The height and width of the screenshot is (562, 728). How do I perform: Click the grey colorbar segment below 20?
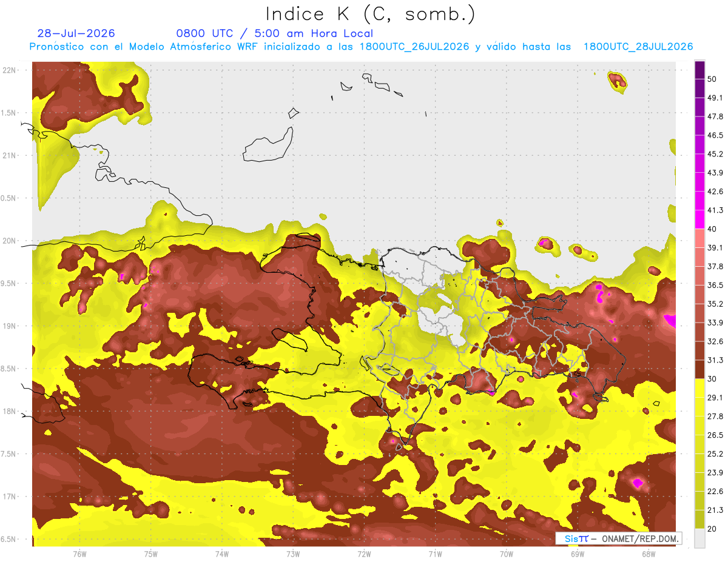699,538
